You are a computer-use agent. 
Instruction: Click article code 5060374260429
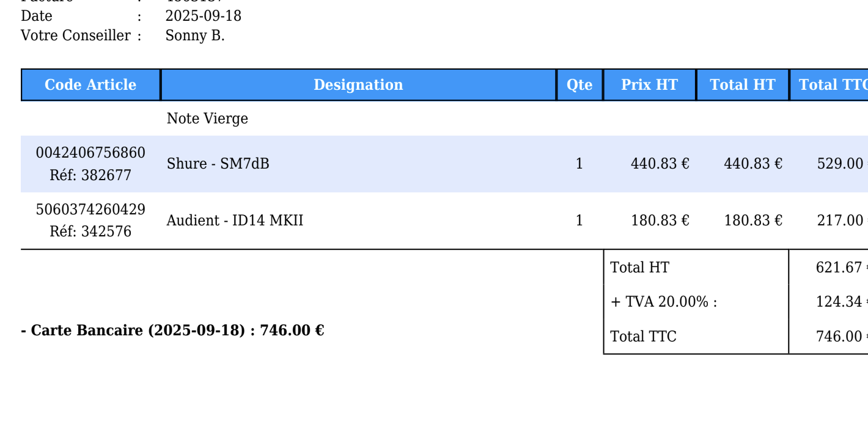(90, 210)
